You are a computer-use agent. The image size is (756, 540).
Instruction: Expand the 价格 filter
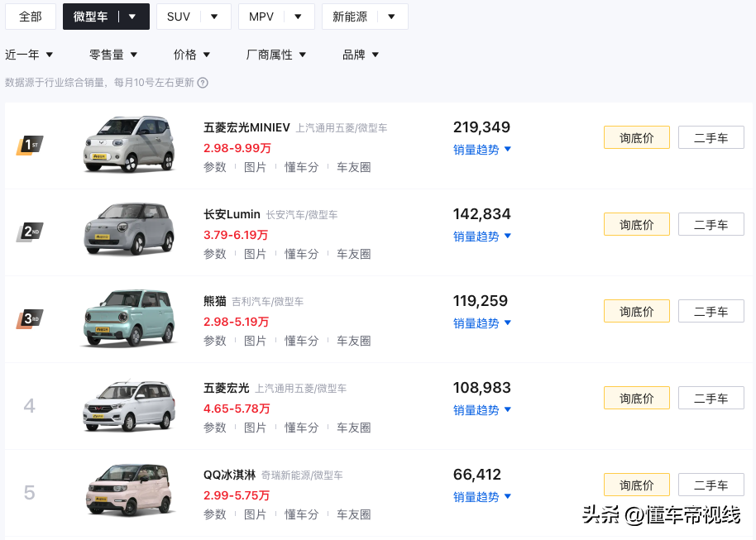(x=192, y=55)
